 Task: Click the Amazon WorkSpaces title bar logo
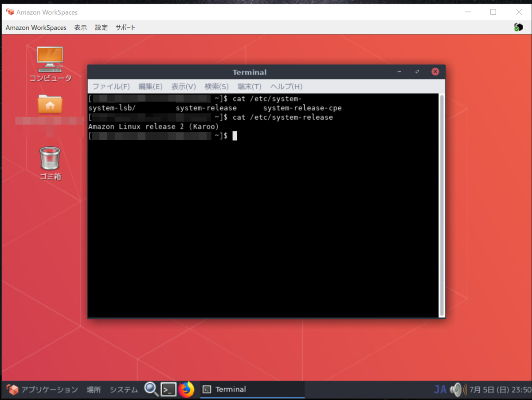pos(10,12)
